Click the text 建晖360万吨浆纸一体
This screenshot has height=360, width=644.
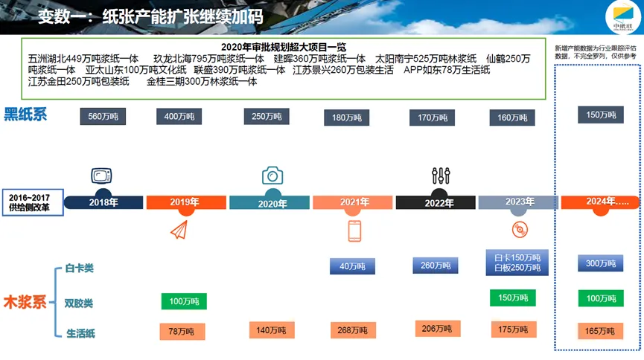tap(319, 59)
